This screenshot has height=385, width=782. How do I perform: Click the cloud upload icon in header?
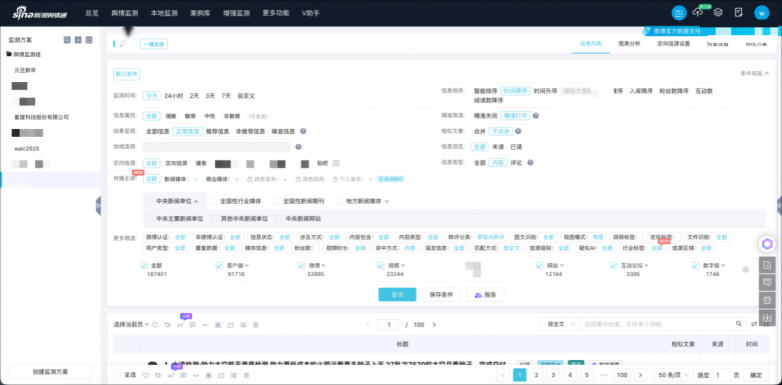(x=698, y=13)
